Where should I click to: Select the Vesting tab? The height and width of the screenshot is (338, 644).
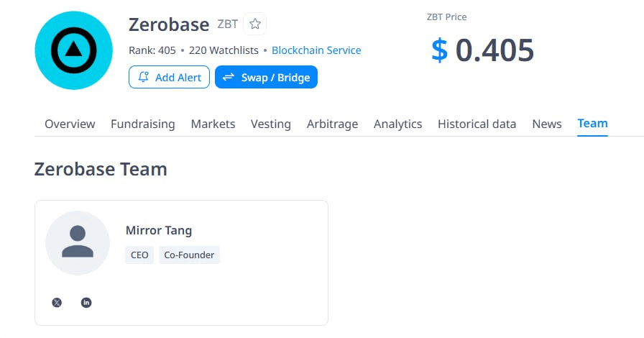pos(271,124)
